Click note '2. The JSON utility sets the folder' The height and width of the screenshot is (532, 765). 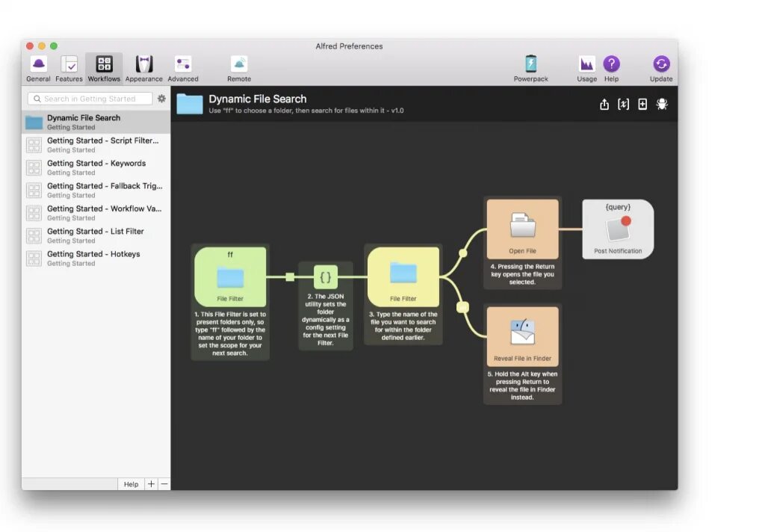click(326, 320)
